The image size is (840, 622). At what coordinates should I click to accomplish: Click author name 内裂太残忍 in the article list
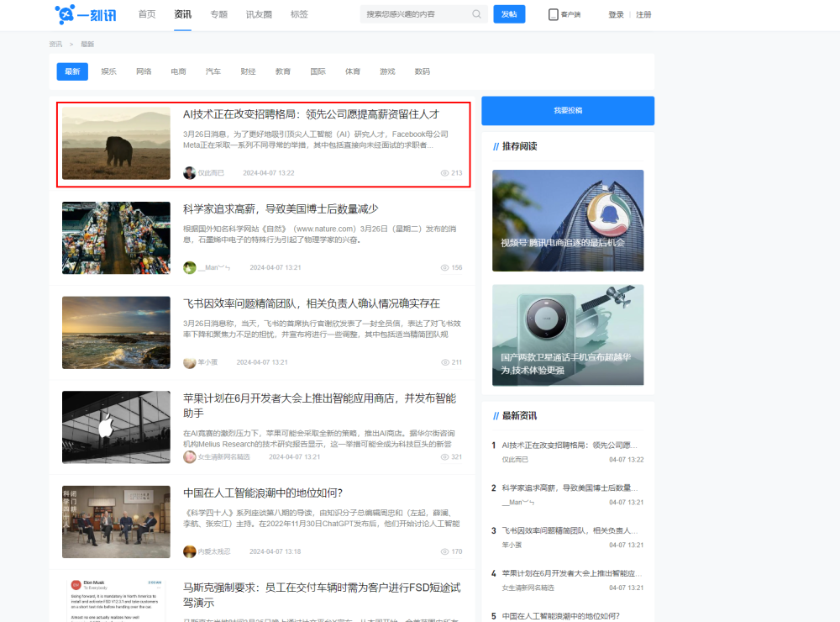[214, 551]
